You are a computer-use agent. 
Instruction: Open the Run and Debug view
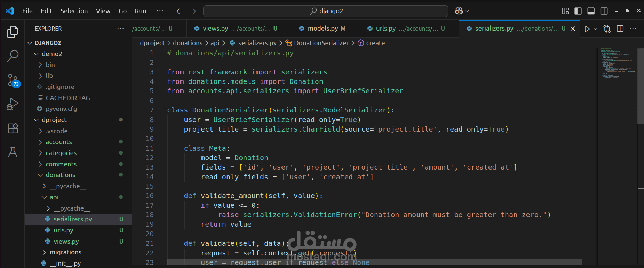click(13, 104)
